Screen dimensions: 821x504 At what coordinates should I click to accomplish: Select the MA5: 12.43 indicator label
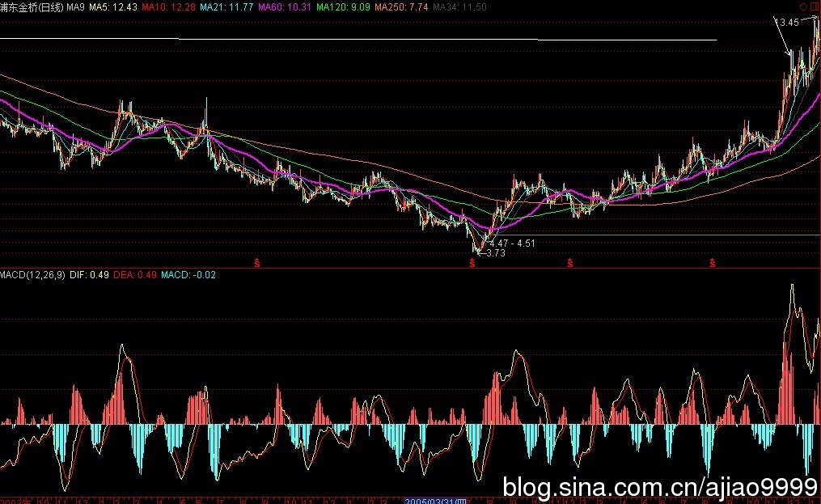(112, 6)
